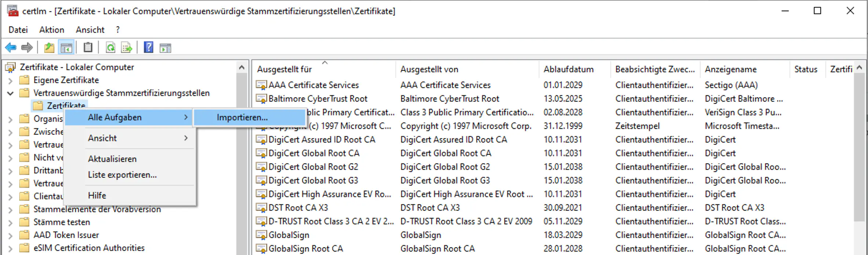
Task: Click the green Refresh toolbar icon
Action: click(x=111, y=48)
